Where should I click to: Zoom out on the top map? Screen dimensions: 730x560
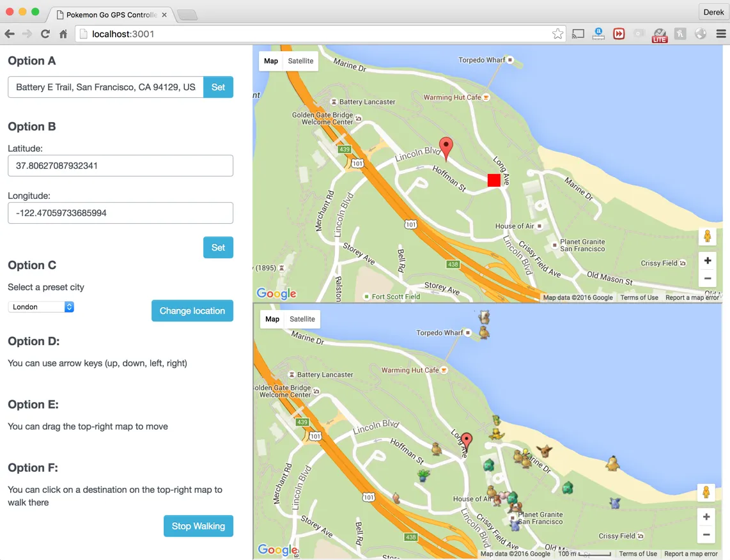(x=707, y=278)
